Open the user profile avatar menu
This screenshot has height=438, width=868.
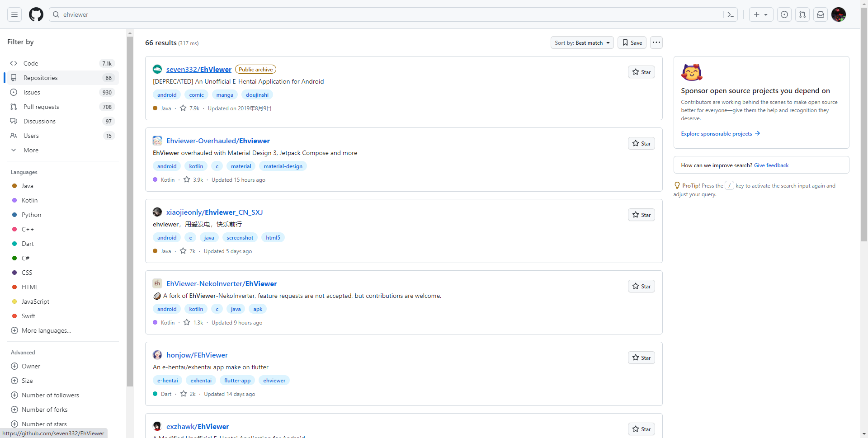pyautogui.click(x=839, y=14)
